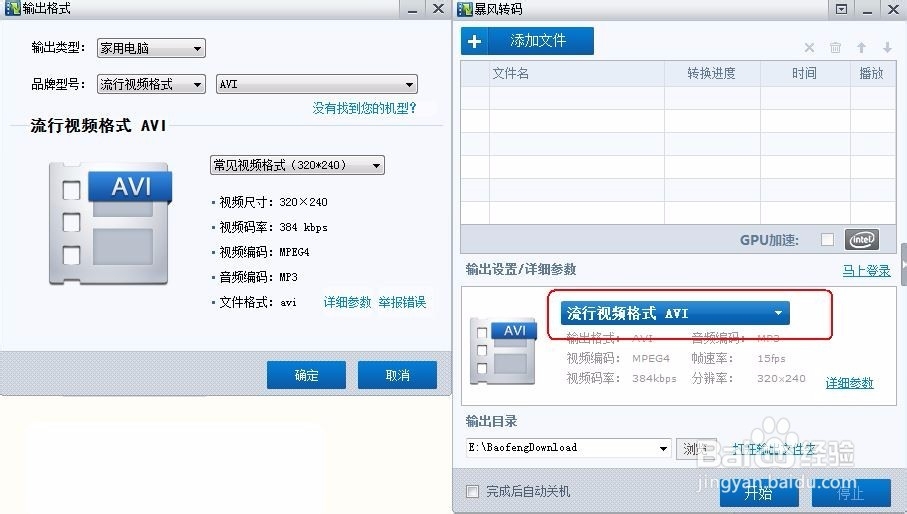Open 详细参数 link in 暴风转码 window
Image resolution: width=907 pixels, height=514 pixels.
click(849, 383)
